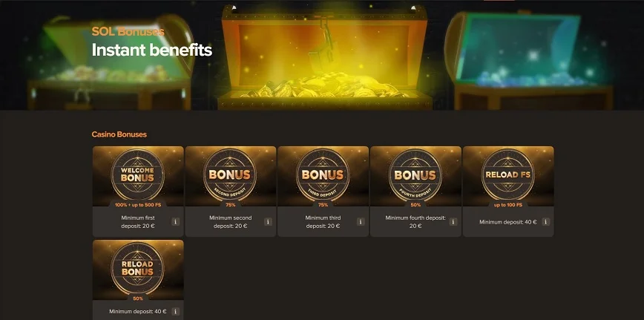The height and width of the screenshot is (320, 644).
Task: Select the Second Deposit Bonus thumbnail
Action: [x=231, y=176]
